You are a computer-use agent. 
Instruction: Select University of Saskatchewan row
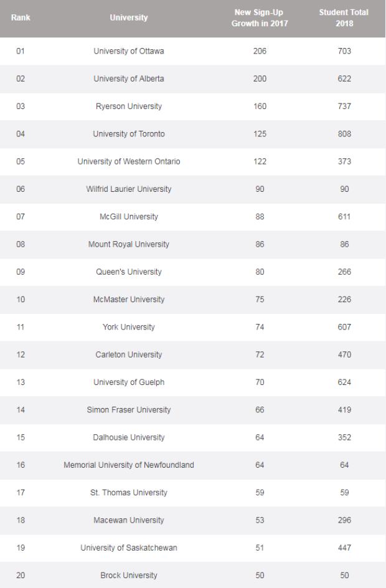point(192,548)
